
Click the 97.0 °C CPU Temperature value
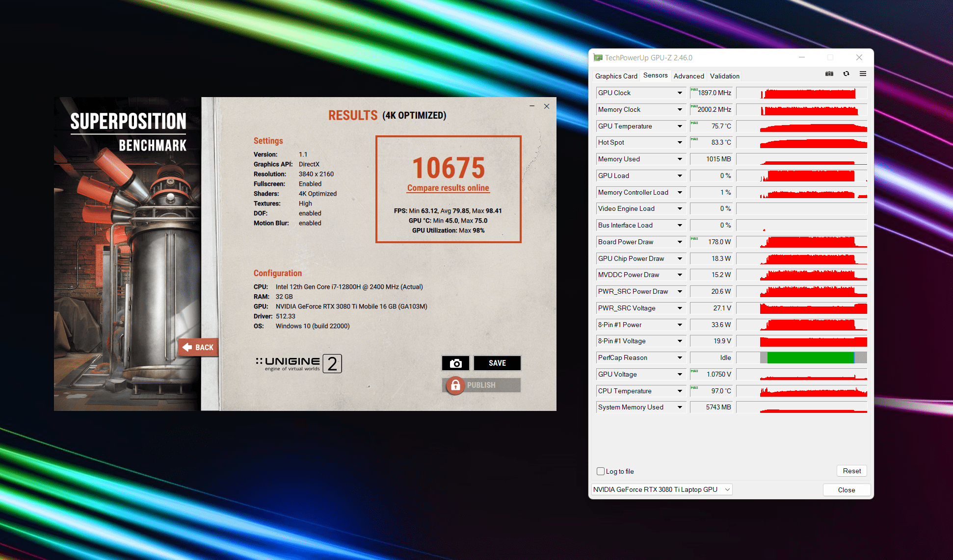click(x=711, y=391)
